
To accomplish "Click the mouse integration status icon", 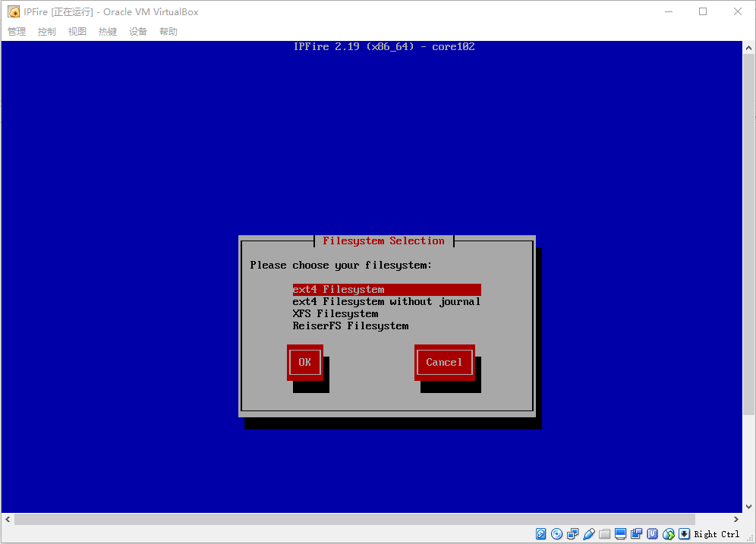I will tap(668, 534).
